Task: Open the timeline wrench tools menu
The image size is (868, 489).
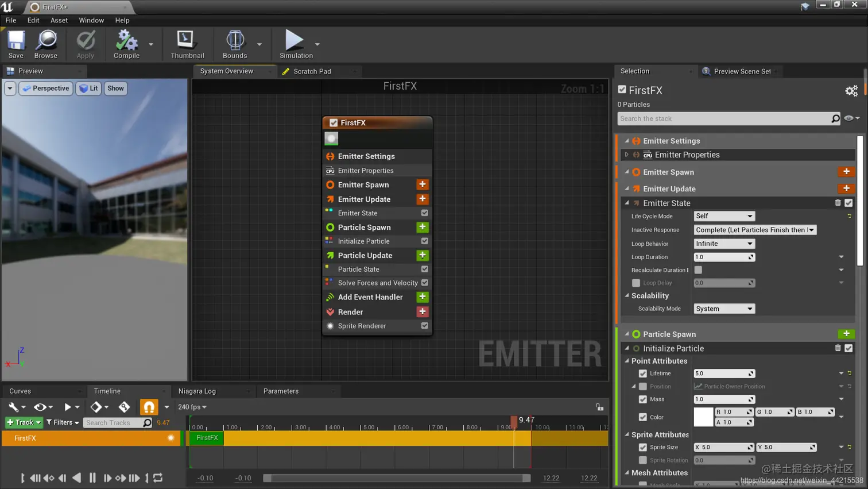Action: (x=16, y=407)
